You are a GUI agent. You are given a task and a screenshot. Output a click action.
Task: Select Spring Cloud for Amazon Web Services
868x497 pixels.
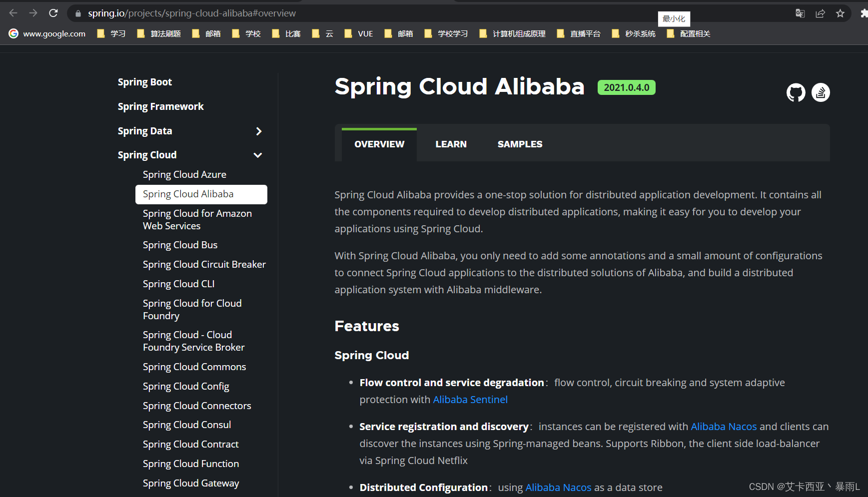197,220
